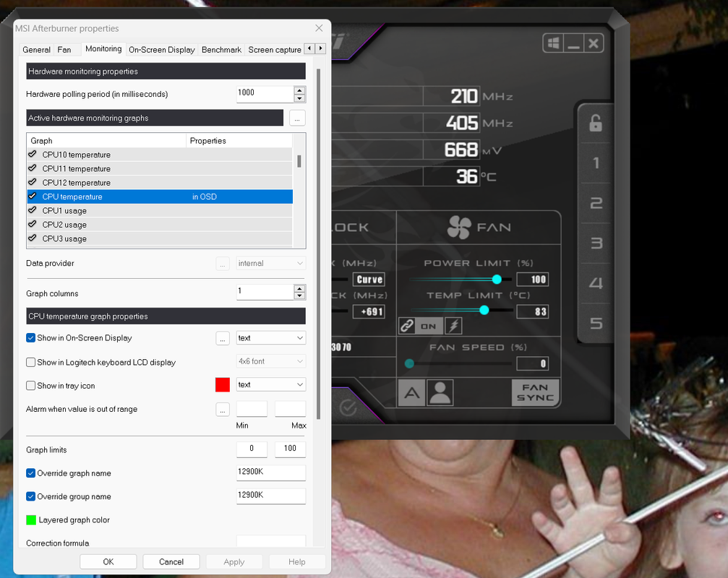The width and height of the screenshot is (728, 578).
Task: Click the memory clock +691 value box
Action: point(369,311)
